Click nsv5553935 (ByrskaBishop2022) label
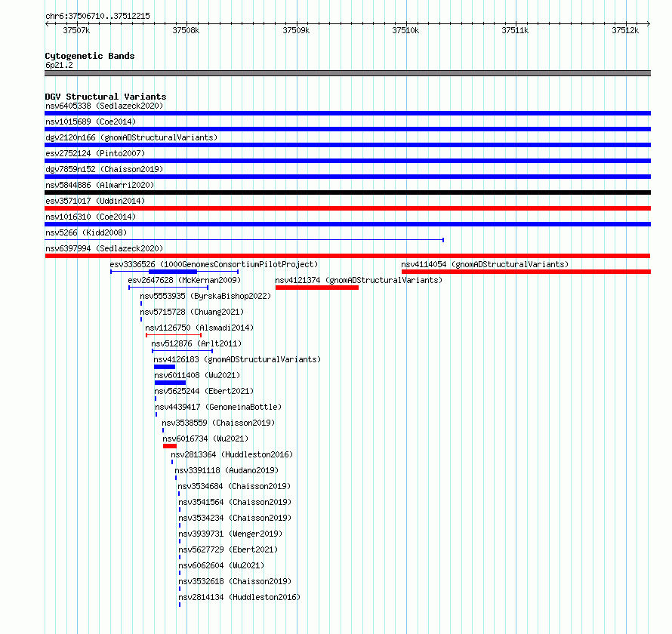This screenshot has width=672, height=634. click(205, 296)
